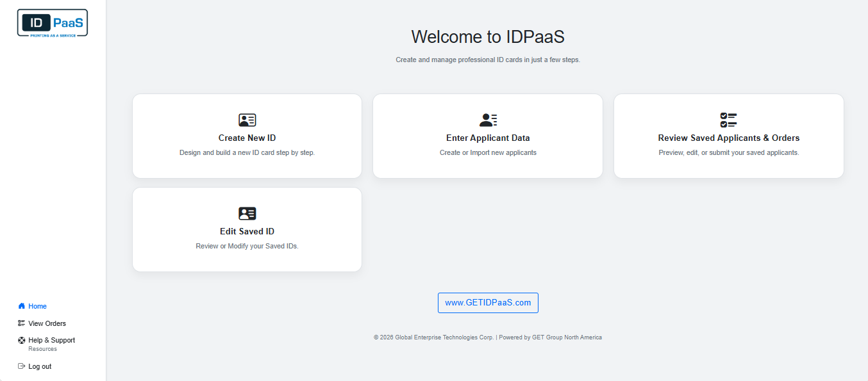Open the Enter Applicant Data card
Viewport: 868px width, 381px height.
(488, 136)
